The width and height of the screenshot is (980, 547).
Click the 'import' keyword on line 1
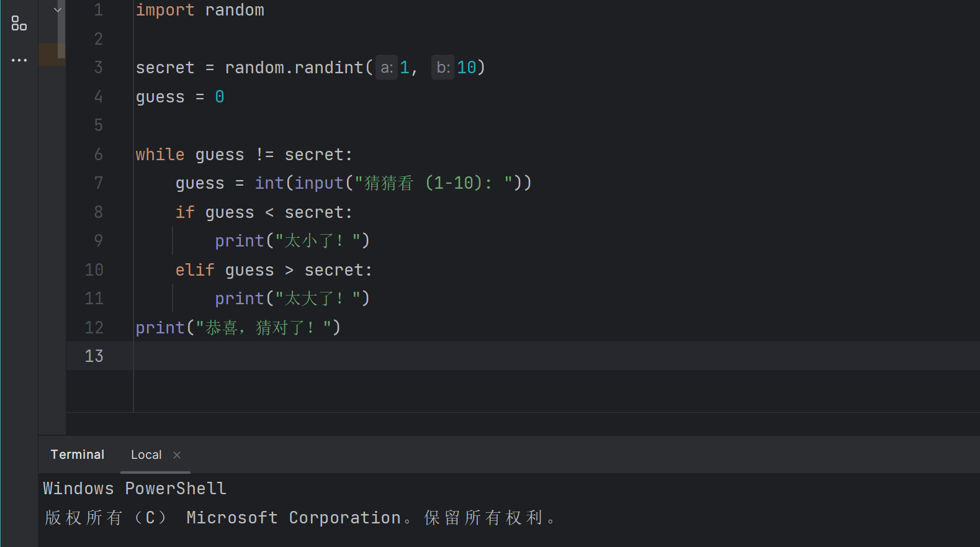tap(164, 11)
